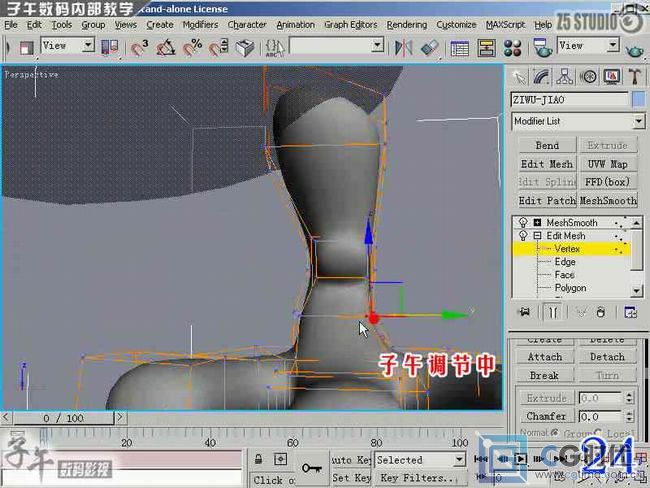
Task: Open the Utilities hammer panel tab
Action: click(x=635, y=77)
